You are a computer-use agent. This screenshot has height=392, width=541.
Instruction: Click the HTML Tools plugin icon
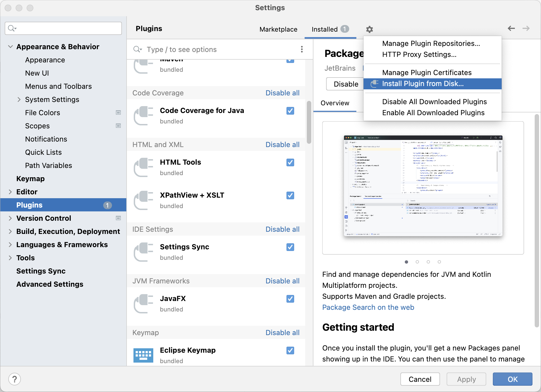pyautogui.click(x=143, y=167)
